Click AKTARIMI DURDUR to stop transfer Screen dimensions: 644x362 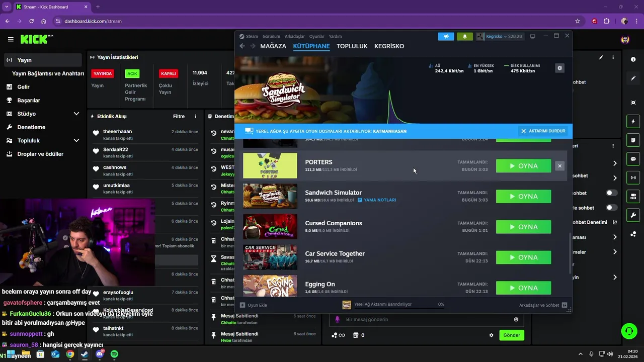[543, 131]
